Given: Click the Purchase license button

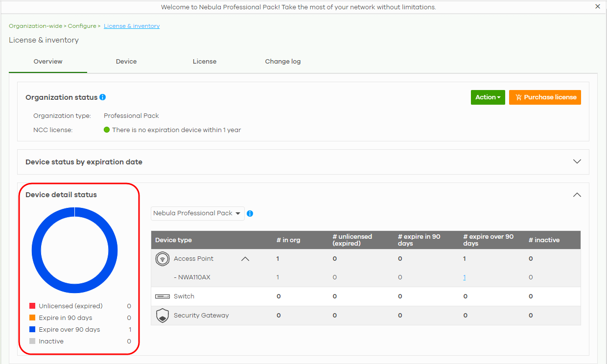Looking at the screenshot, I should (x=545, y=97).
